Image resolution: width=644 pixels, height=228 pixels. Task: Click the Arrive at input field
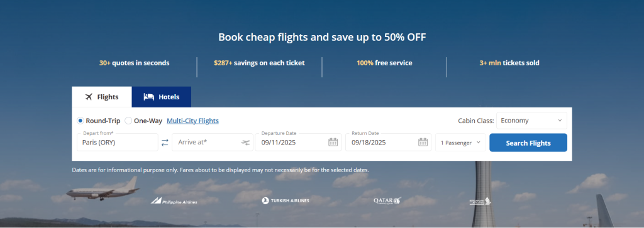click(x=212, y=143)
